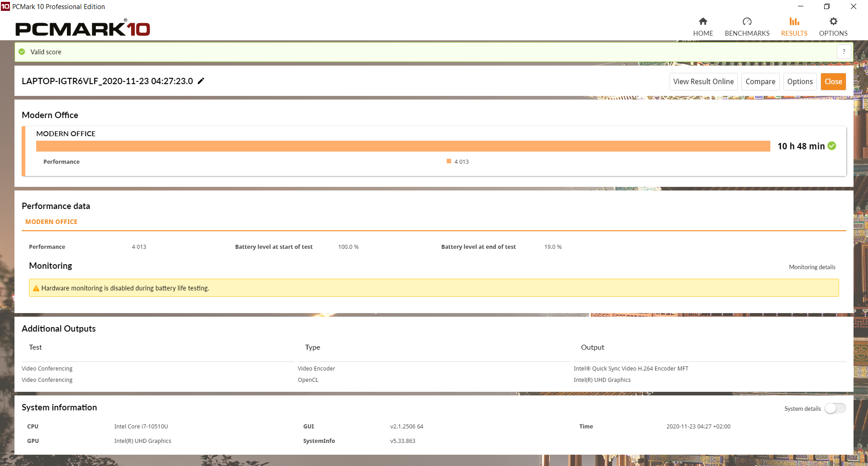This screenshot has height=466, width=868.
Task: Close the result with the orange Close button
Action: tap(833, 81)
